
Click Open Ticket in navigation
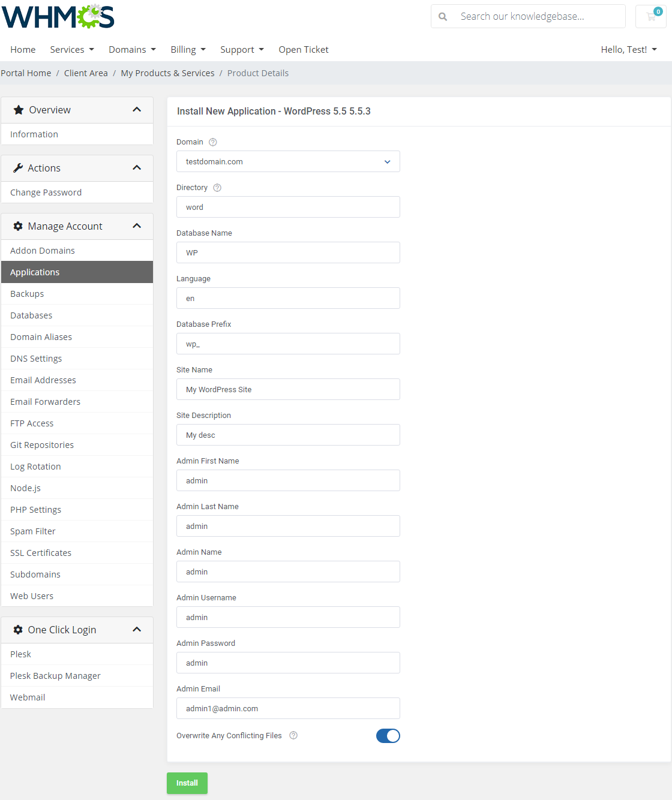(x=304, y=50)
